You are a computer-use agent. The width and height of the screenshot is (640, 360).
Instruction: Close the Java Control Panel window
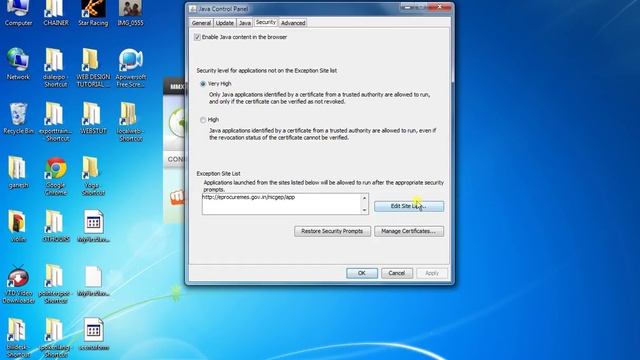pos(441,7)
